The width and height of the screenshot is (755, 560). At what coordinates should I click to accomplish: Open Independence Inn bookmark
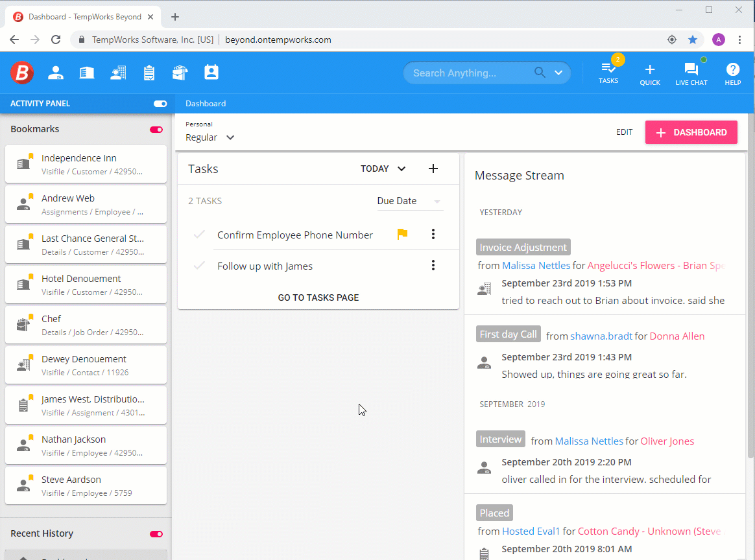point(86,164)
